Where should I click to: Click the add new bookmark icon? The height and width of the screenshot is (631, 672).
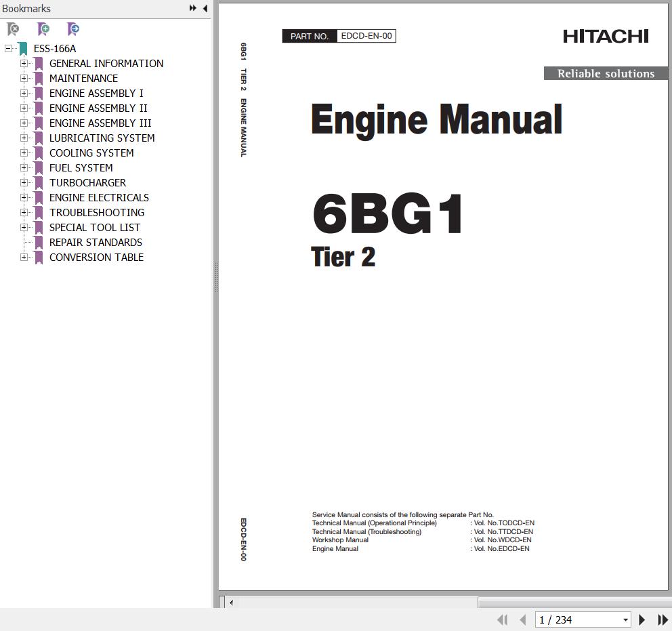point(43,29)
